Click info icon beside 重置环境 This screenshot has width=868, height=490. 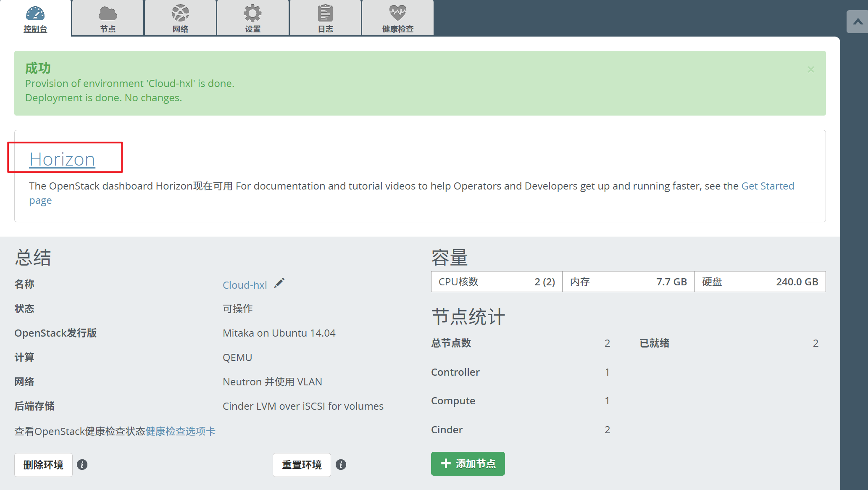pos(341,464)
